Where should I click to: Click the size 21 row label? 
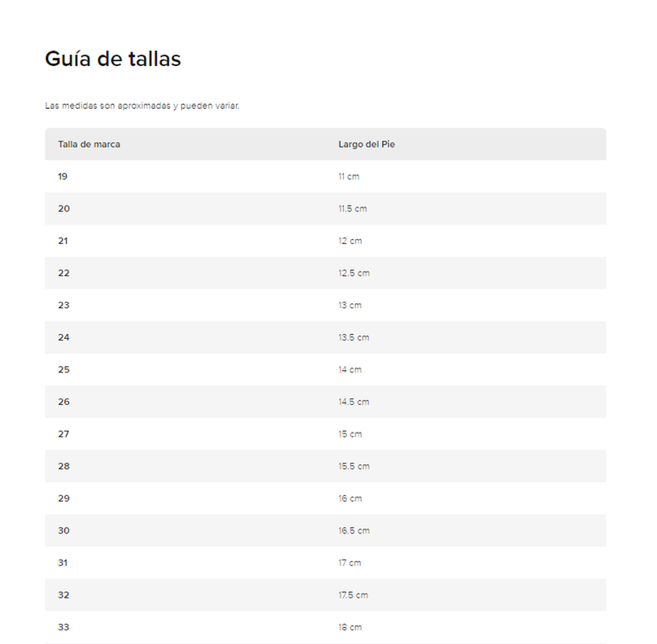[x=63, y=241]
